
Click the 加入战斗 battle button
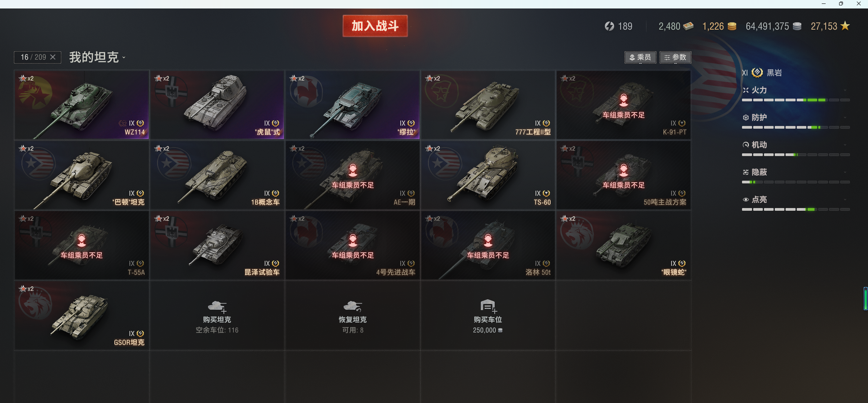[375, 26]
